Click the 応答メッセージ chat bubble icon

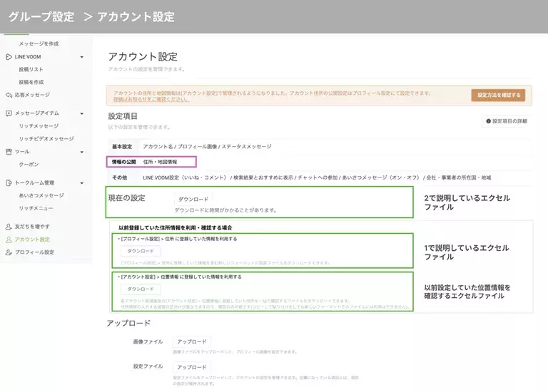coord(9,95)
